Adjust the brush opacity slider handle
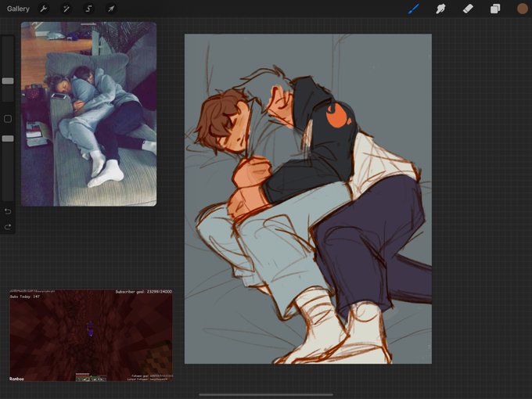The width and height of the screenshot is (532, 399). coord(8,138)
